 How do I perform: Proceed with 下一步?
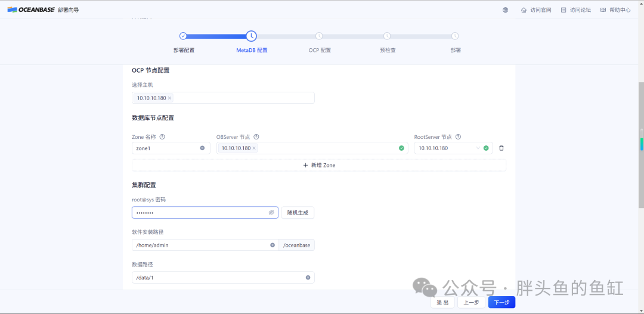pyautogui.click(x=501, y=303)
